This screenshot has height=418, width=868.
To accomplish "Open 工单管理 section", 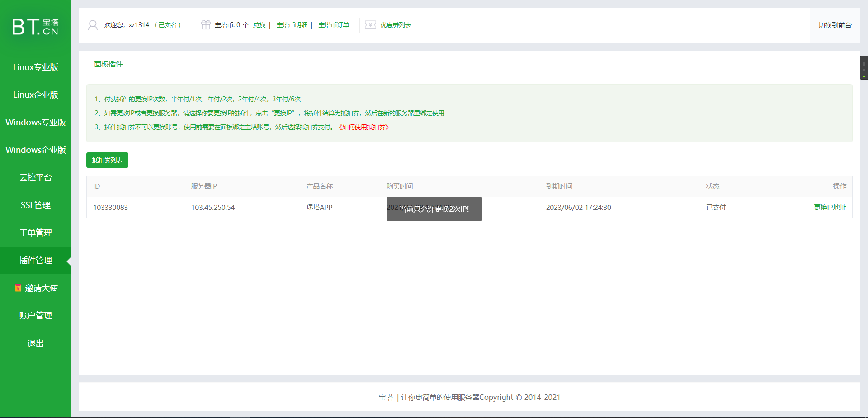I will coord(36,233).
